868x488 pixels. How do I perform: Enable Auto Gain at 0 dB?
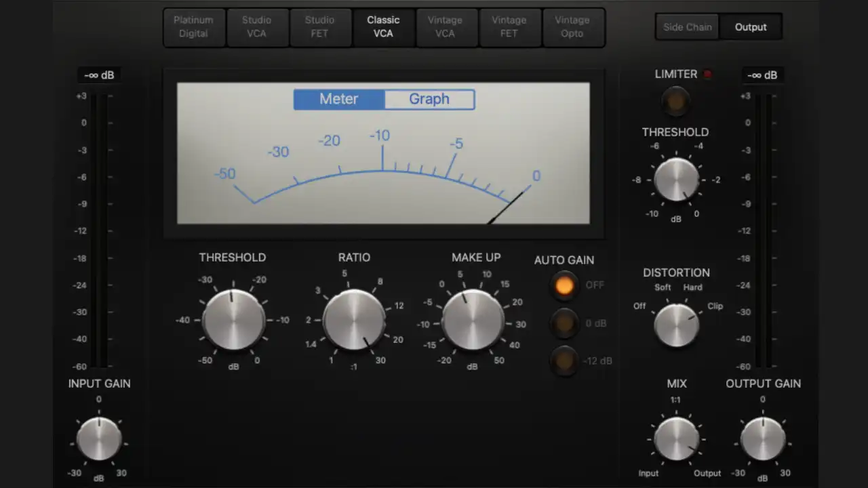pos(564,323)
